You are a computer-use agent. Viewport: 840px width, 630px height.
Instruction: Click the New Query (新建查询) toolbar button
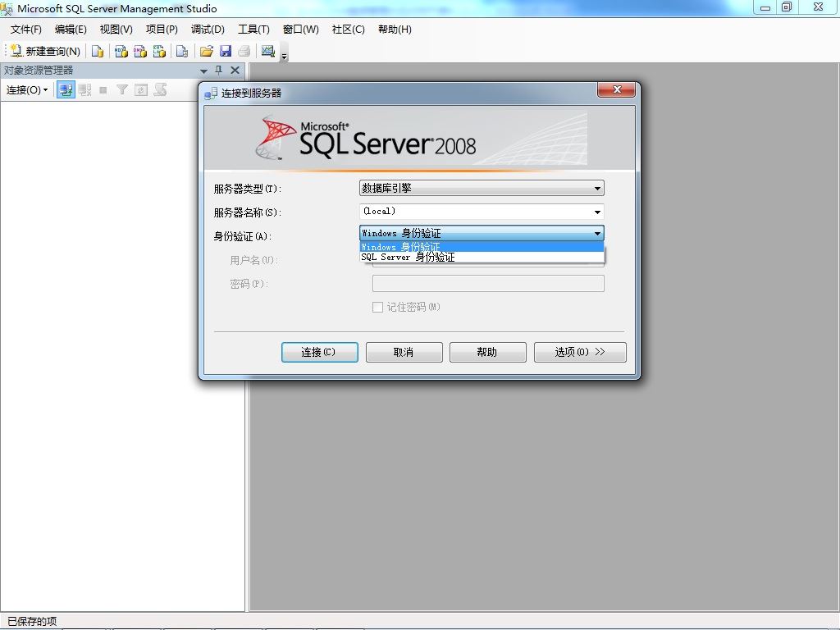(46, 51)
